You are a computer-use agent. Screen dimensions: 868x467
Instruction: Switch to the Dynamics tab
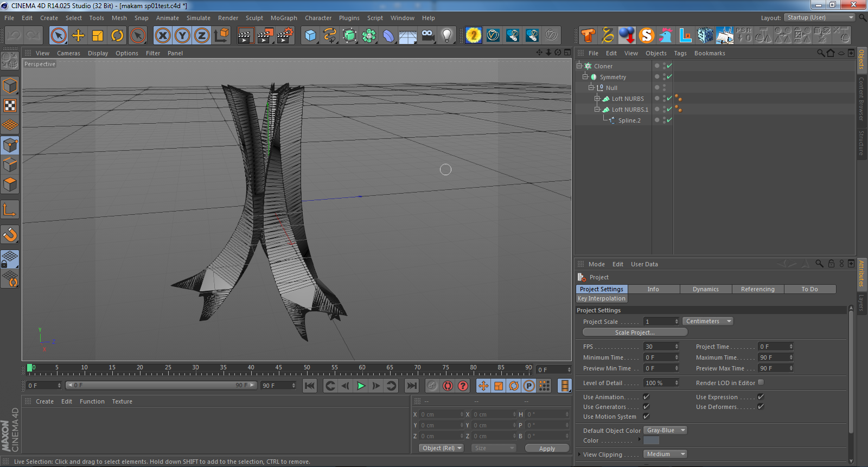click(x=705, y=290)
